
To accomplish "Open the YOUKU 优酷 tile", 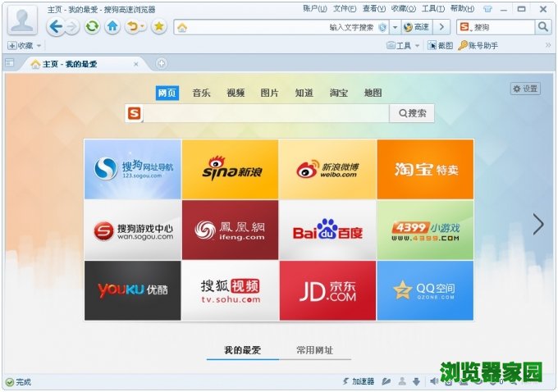I will 133,290.
